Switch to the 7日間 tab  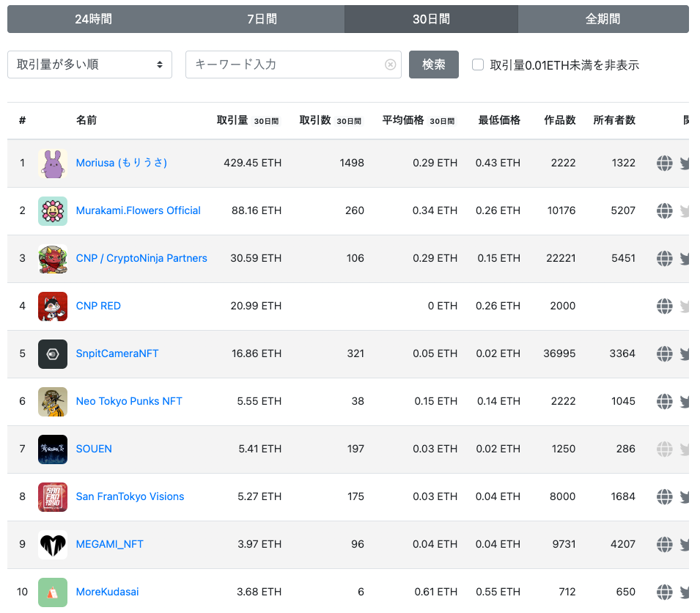pos(262,19)
